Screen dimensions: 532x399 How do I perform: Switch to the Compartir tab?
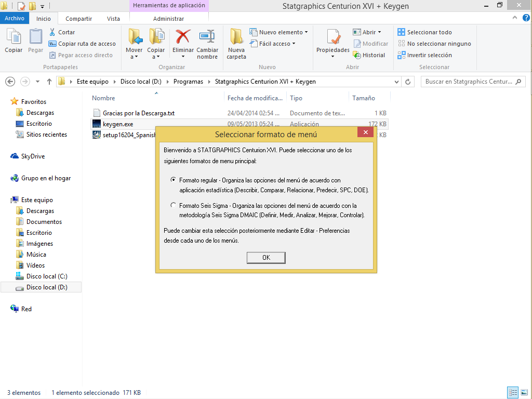click(79, 19)
